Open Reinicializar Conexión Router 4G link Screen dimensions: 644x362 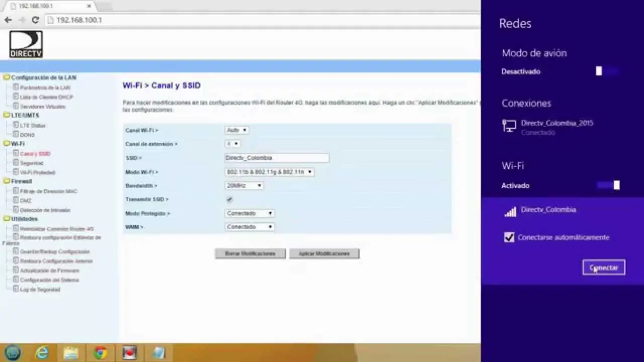(57, 229)
